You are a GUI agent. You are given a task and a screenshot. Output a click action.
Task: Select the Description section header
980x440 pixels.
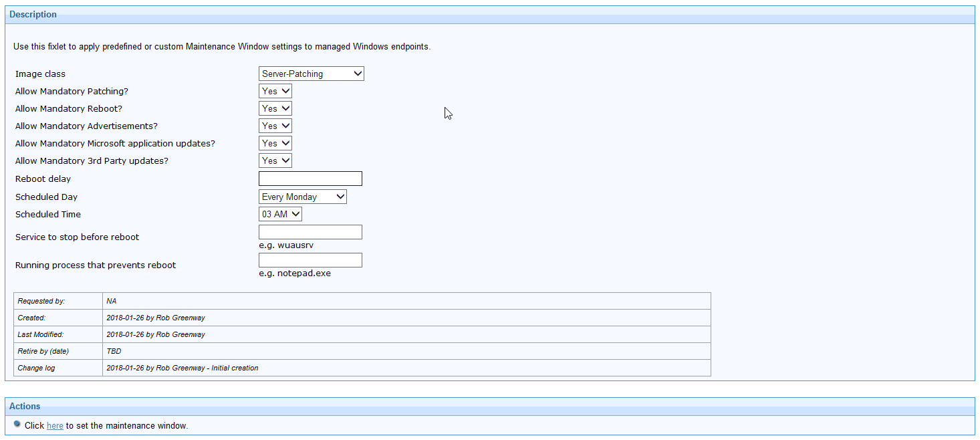click(x=490, y=15)
